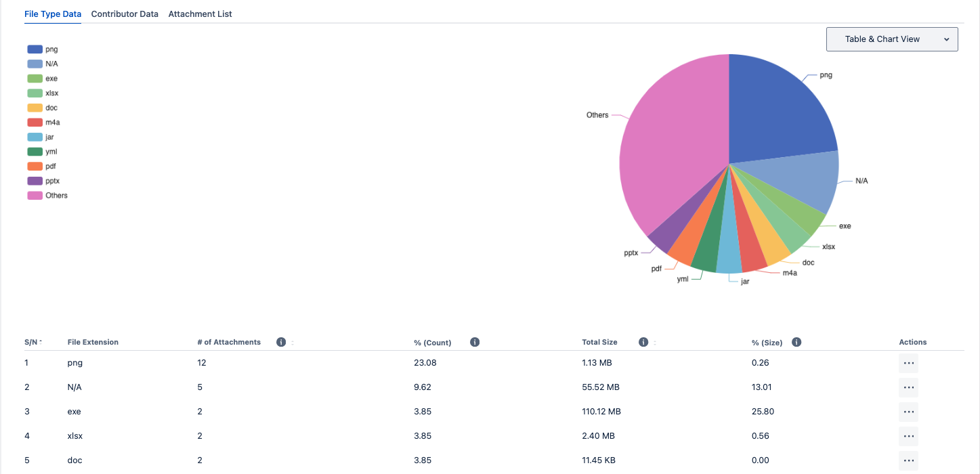Open actions menu for doc row

(909, 460)
